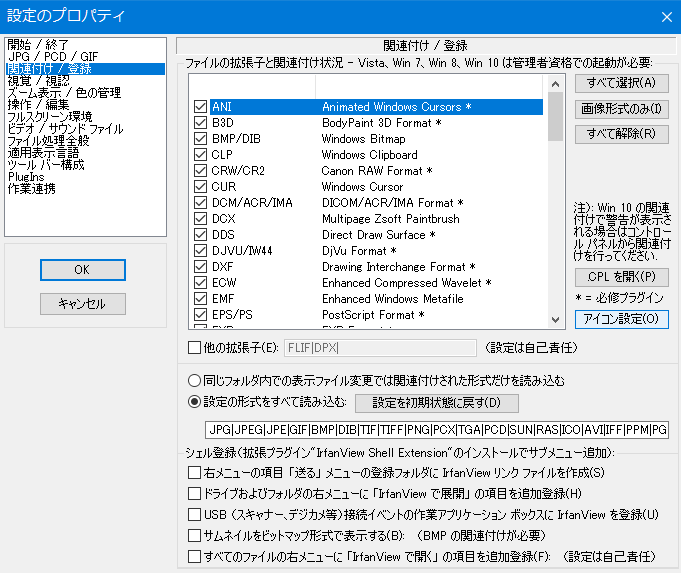The width and height of the screenshot is (681, 573).
Task: Open the ツール バー構成 category
Action: coord(46,165)
